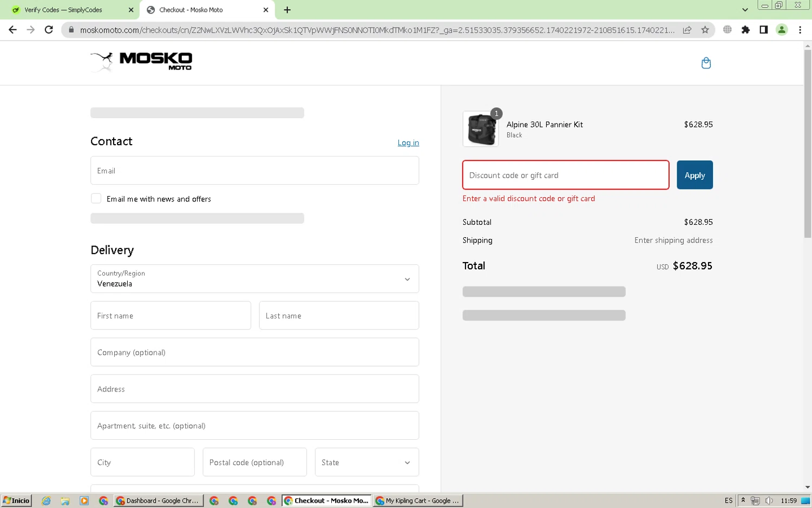Click the USD $628.95 total amount

684,266
